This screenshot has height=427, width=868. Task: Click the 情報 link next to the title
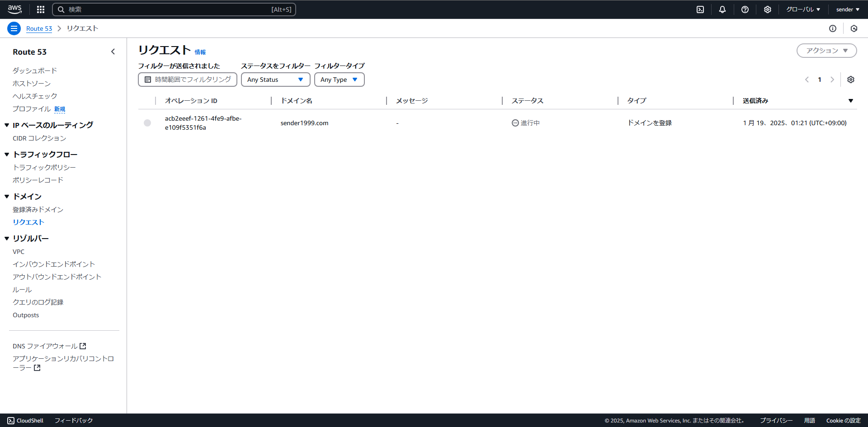tap(200, 52)
